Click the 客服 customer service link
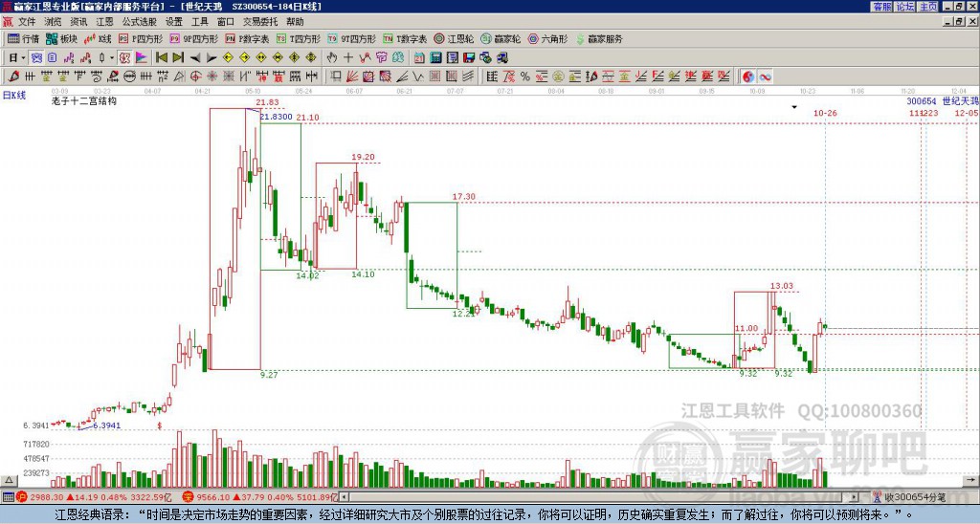 pos(882,7)
